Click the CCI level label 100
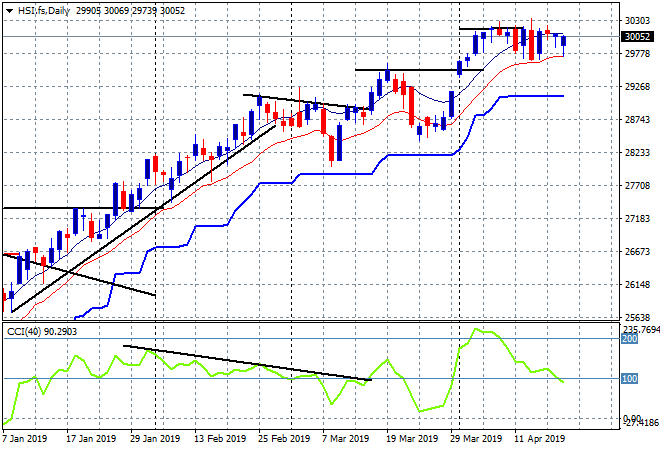 [630, 378]
